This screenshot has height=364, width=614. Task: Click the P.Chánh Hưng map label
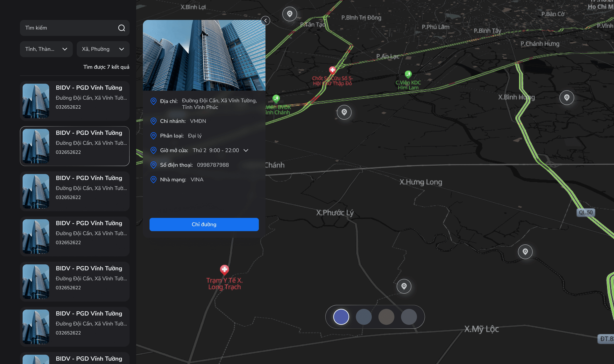[x=540, y=44]
